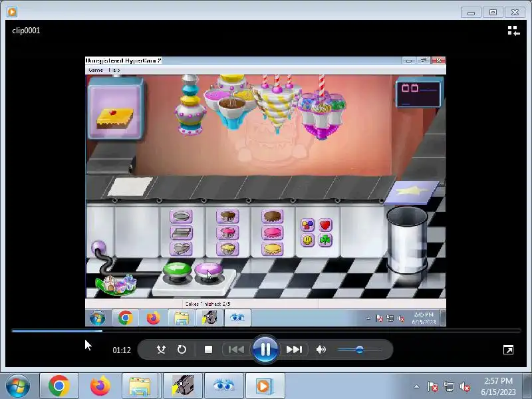Choose the vanilla batter bowl button
The width and height of the screenshot is (532, 399).
[227, 249]
